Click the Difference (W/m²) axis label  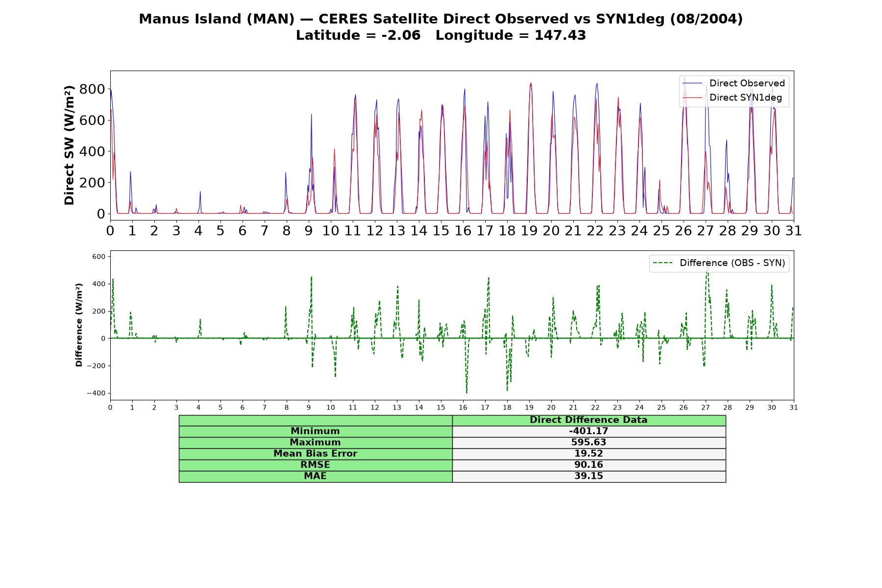click(79, 325)
